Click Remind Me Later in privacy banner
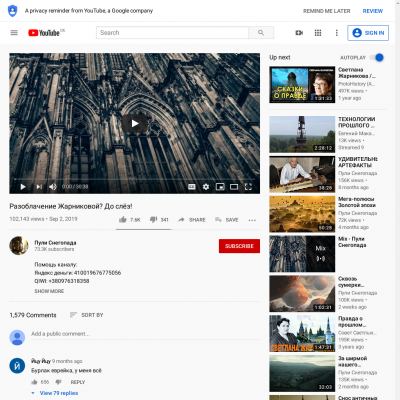The image size is (400, 400). coord(327,11)
